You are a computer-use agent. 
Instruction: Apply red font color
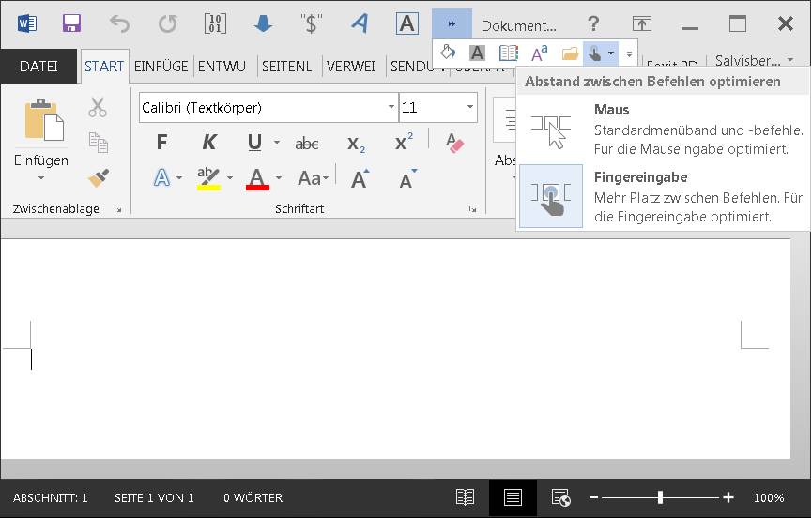257,179
